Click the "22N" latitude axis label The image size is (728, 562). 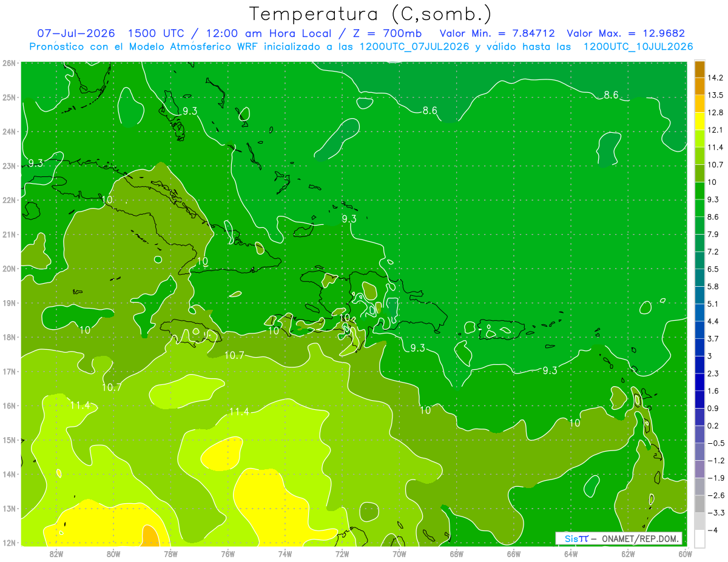[9, 200]
